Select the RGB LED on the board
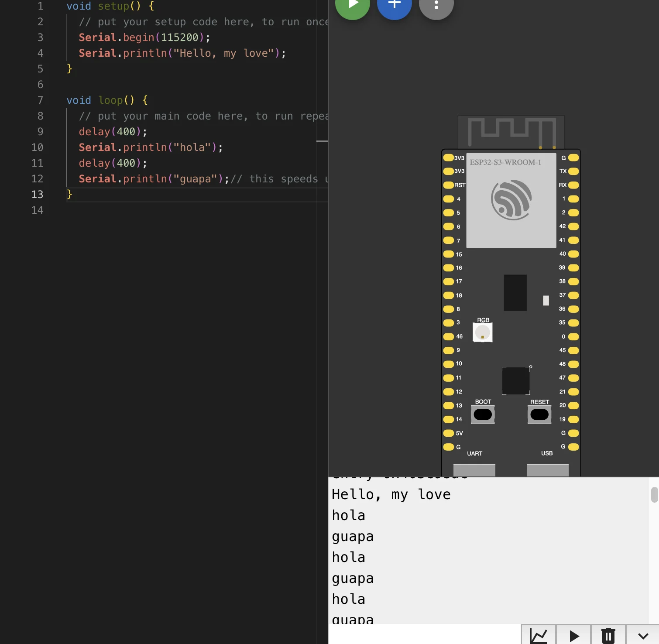The height and width of the screenshot is (644, 659). (483, 332)
